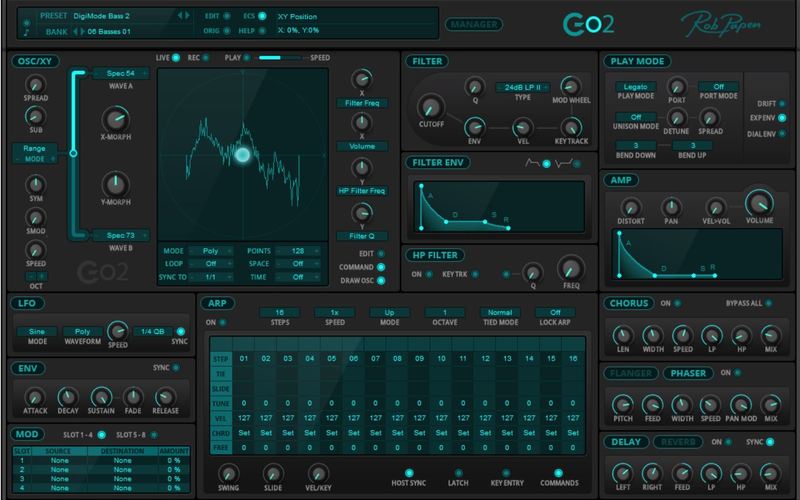Click the phaser PITCH knob

622,405
